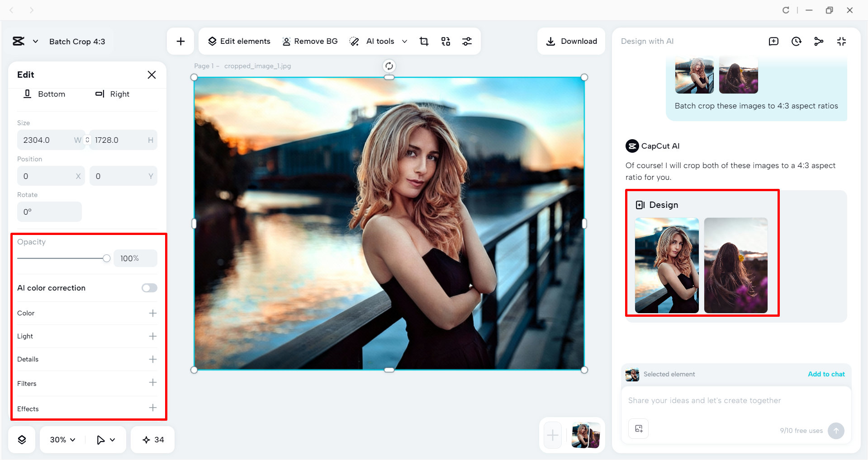Viewport: 868px width, 460px height.
Task: Select the Remove BG tool
Action: pos(310,41)
